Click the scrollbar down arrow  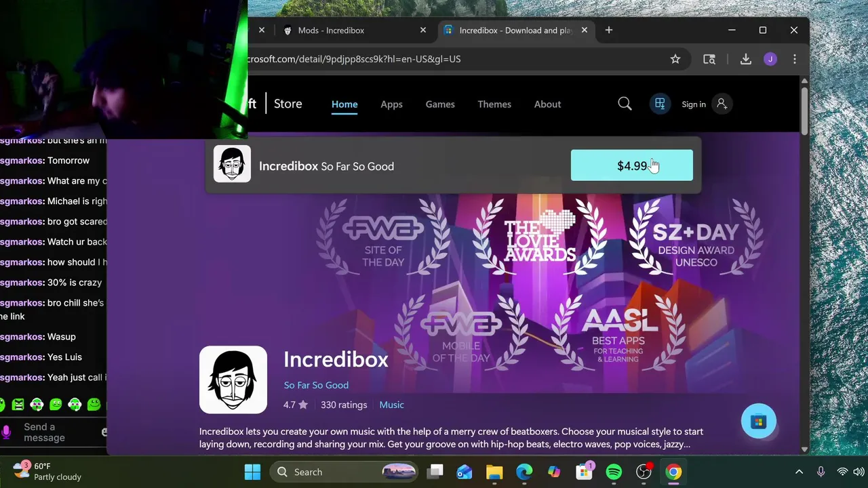[x=804, y=449]
